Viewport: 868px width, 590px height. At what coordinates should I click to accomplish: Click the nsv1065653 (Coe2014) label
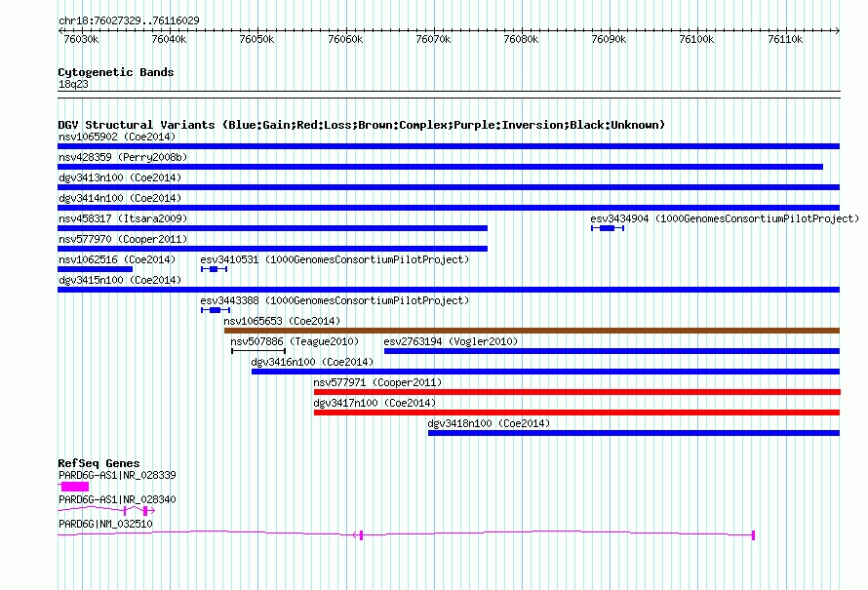[282, 321]
